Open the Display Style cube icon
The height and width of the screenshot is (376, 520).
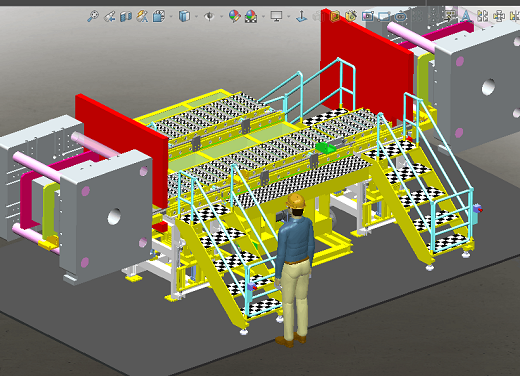(184, 16)
